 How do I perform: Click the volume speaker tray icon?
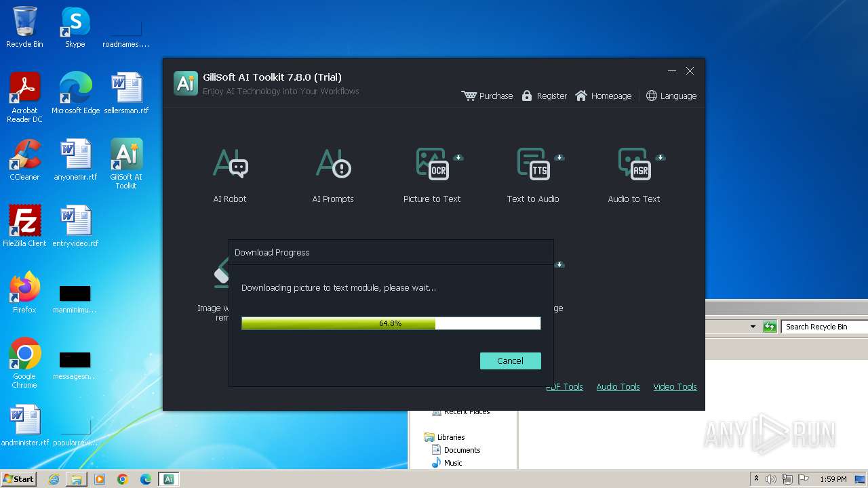(x=771, y=479)
